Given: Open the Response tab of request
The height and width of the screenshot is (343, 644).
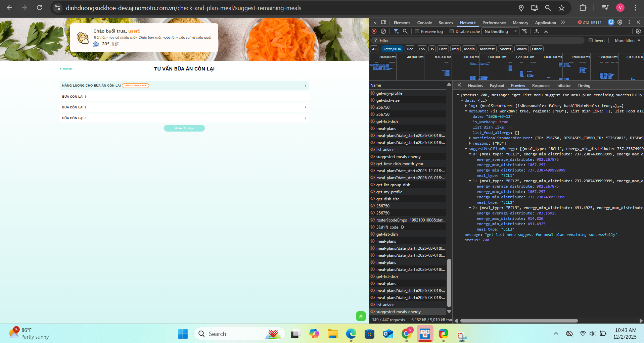Looking at the screenshot, I should pos(541,86).
